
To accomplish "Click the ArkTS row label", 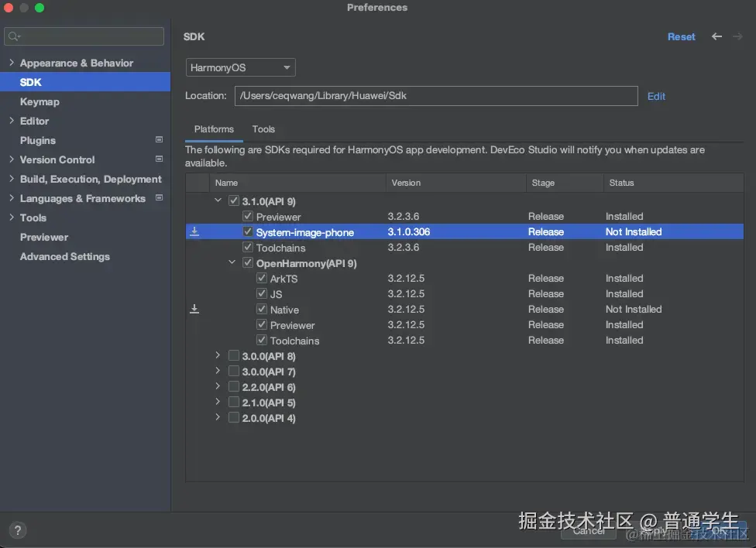I will (283, 279).
